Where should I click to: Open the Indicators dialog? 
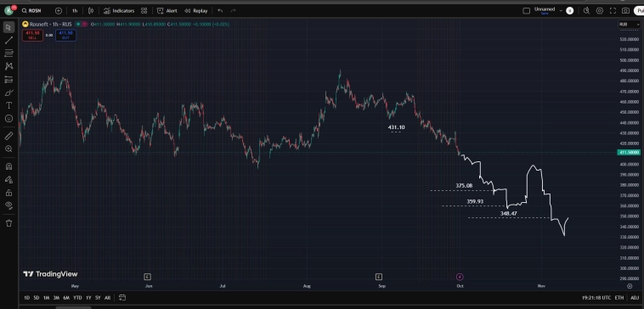[119, 11]
